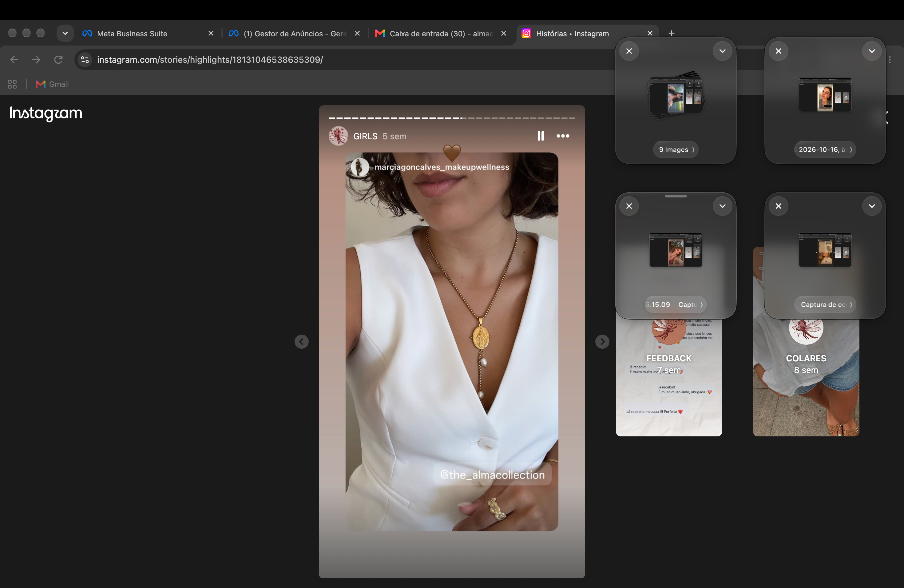Click the 9 Images stacked thumbnail
904x588 pixels.
676,95
